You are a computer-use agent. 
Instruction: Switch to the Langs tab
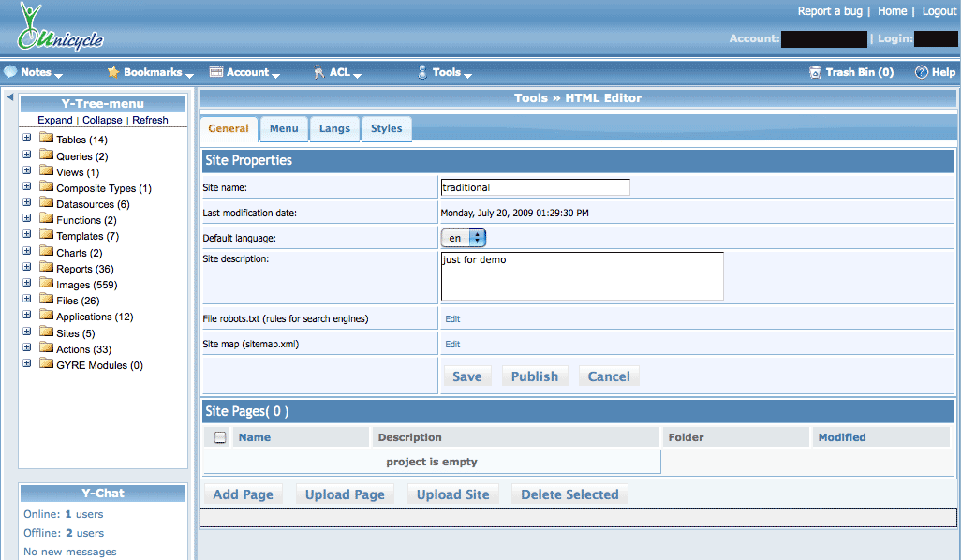click(334, 129)
